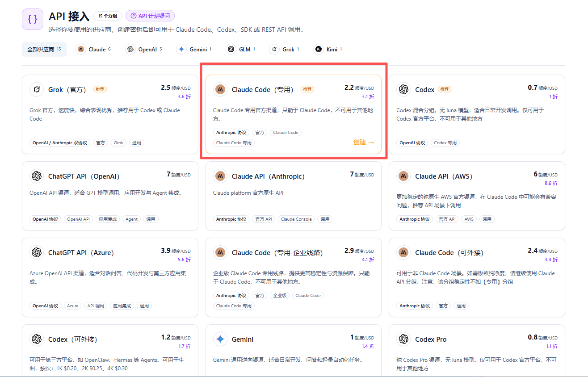Filter by the OpenAI provider tab

(x=144, y=49)
